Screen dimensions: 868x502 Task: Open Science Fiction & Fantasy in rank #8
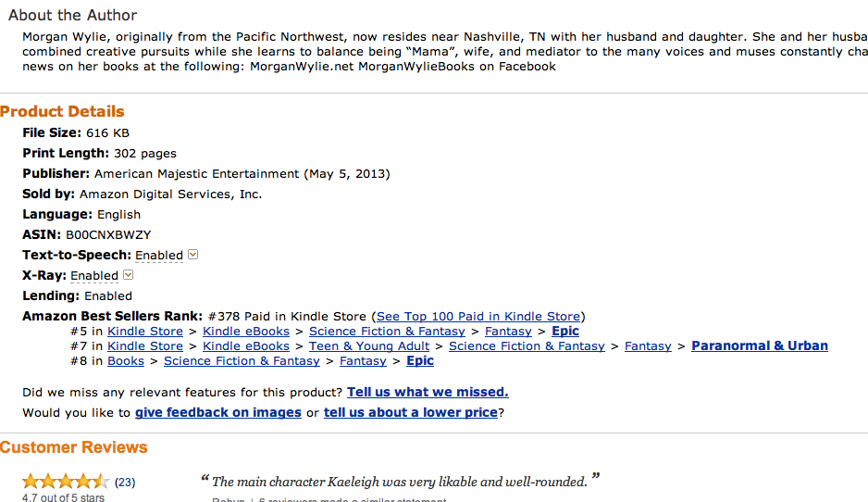coord(242,361)
